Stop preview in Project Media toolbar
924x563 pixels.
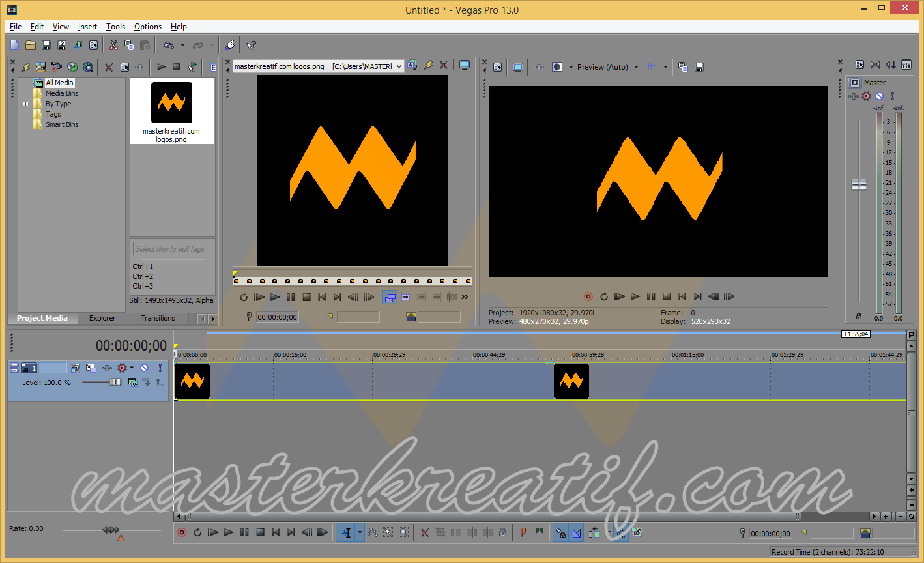pos(177,67)
